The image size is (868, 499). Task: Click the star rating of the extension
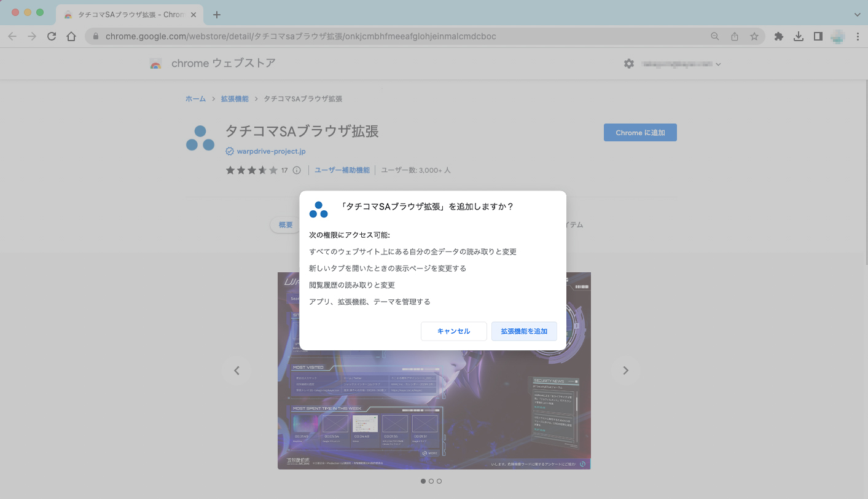point(252,170)
